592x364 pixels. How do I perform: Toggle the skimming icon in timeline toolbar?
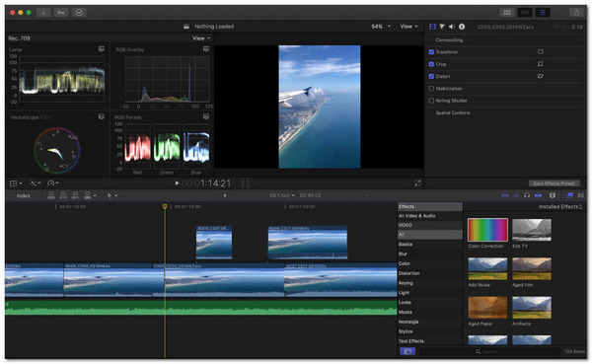(505, 195)
